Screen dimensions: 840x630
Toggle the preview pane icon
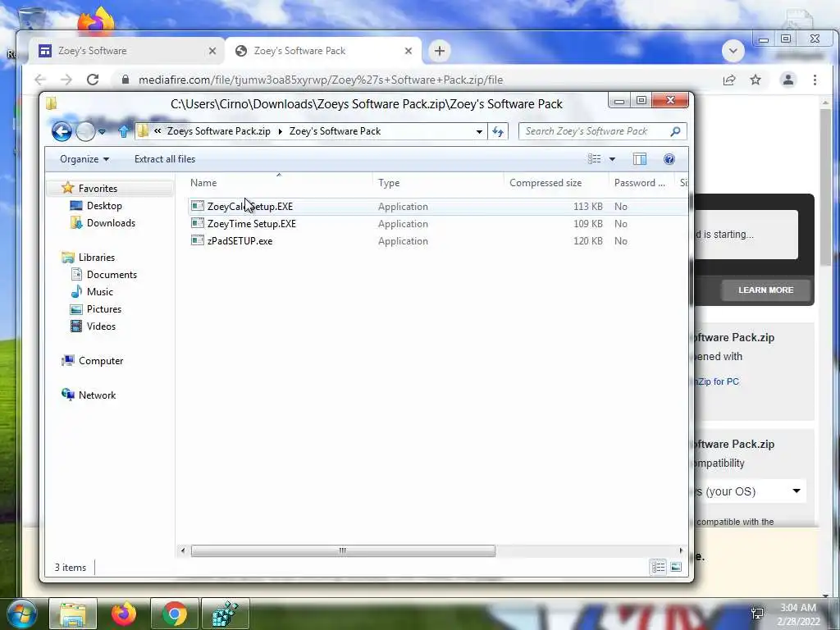640,159
